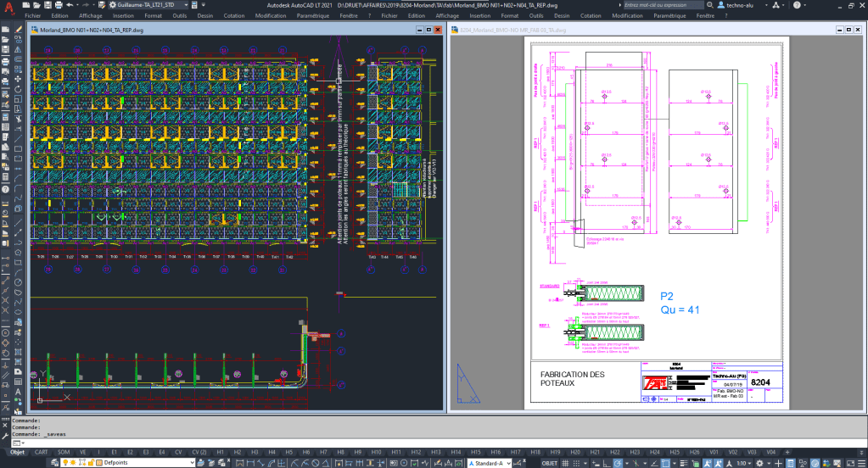Click the Entrez mot-clé search field

pos(662,5)
